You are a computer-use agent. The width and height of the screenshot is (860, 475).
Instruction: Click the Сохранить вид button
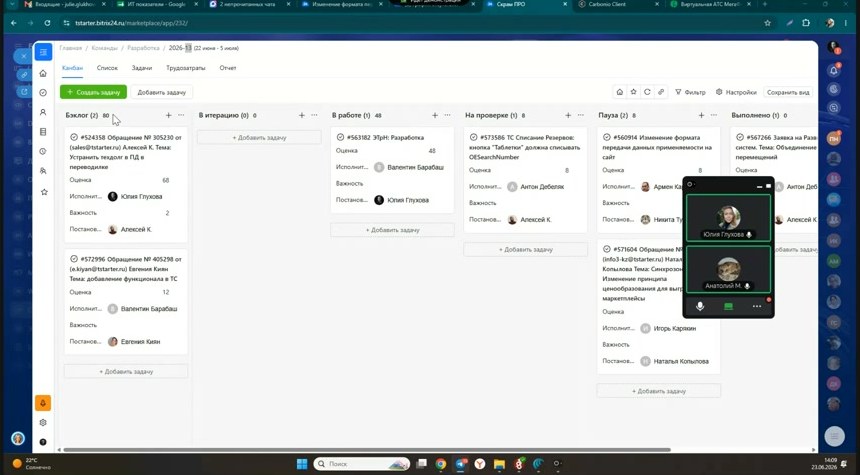[788, 92]
